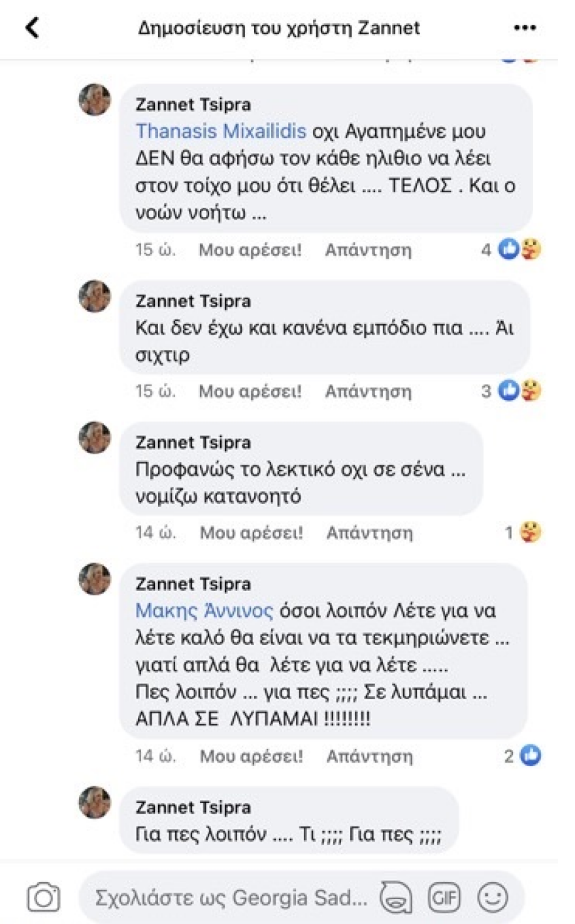The width and height of the screenshot is (575, 924).
Task: Reply to the 'Άι σιχτιρ' comment
Action: tap(369, 391)
